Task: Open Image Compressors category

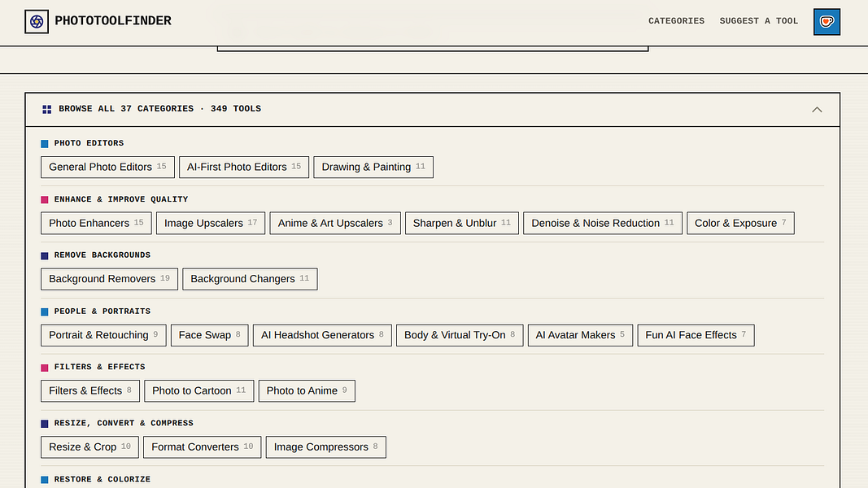Action: click(326, 447)
